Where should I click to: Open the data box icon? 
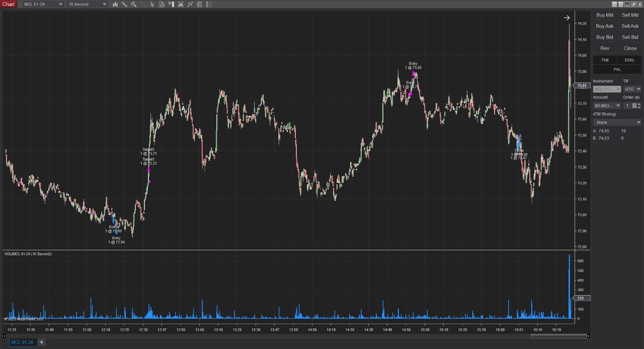(162, 4)
